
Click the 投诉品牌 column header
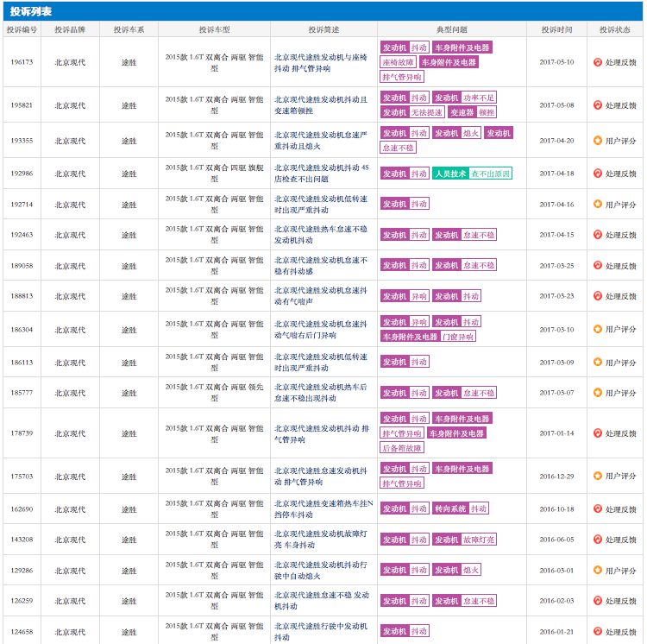pyautogui.click(x=70, y=29)
